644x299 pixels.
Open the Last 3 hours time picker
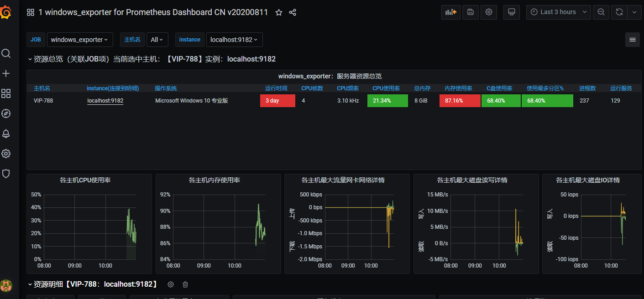(x=558, y=12)
